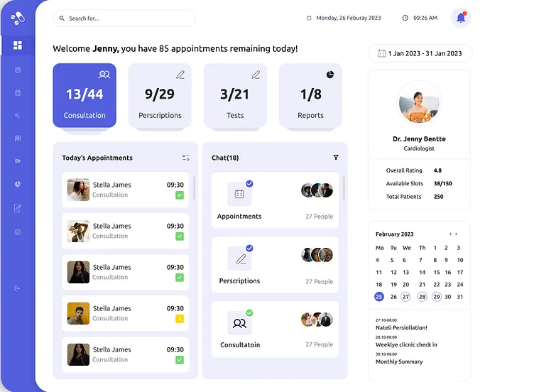
Task: Go to previous month in February 2023 calendar
Action: click(450, 234)
